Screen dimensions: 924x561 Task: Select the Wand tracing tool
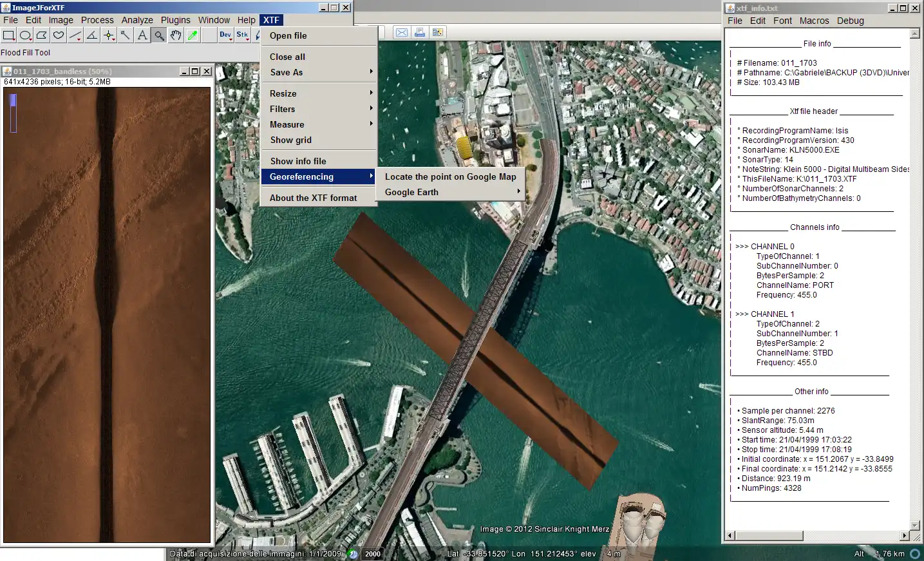126,35
